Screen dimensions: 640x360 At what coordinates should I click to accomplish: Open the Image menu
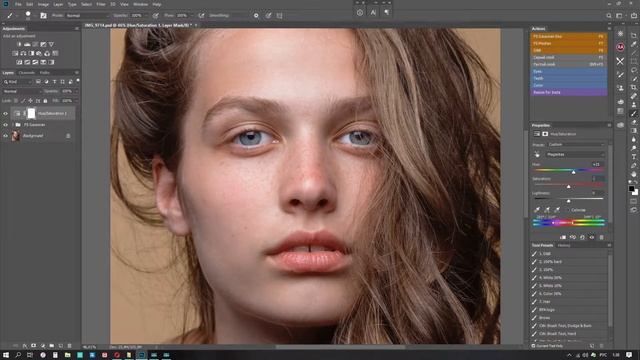(43, 4)
